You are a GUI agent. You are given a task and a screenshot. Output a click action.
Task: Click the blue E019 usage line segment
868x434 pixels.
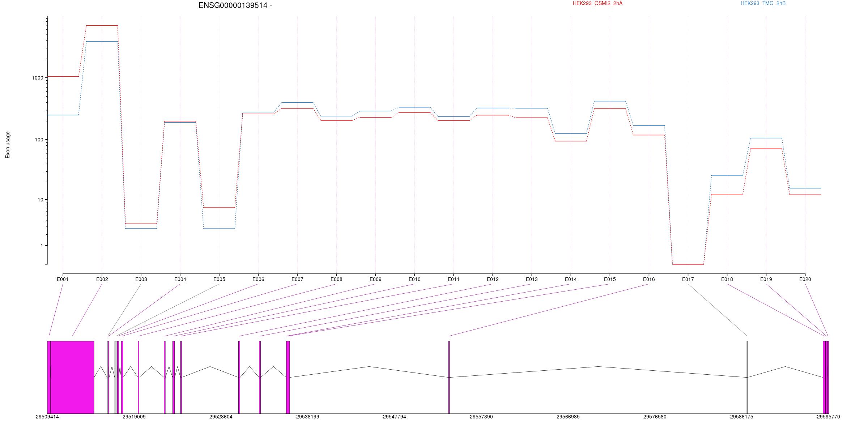(x=766, y=138)
